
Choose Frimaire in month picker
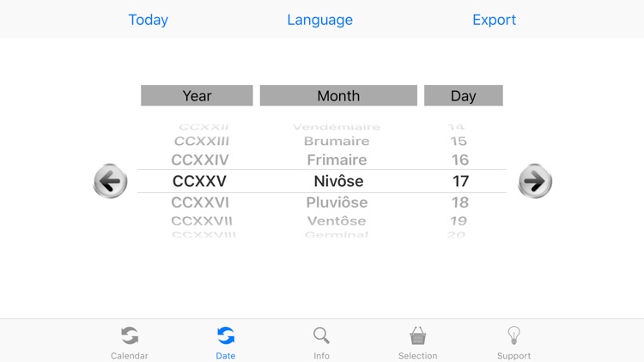337,160
